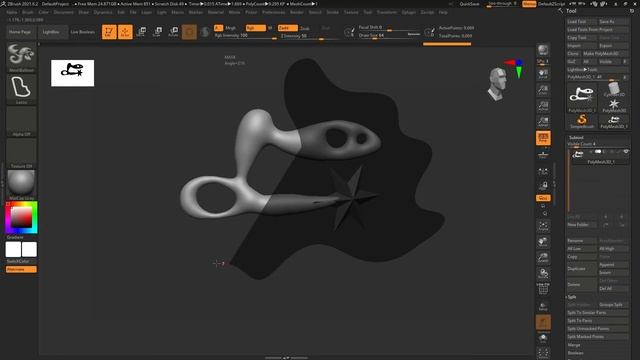Image resolution: width=640 pixels, height=360 pixels.
Task: Click the Frame mesh icon
Action: (x=543, y=226)
